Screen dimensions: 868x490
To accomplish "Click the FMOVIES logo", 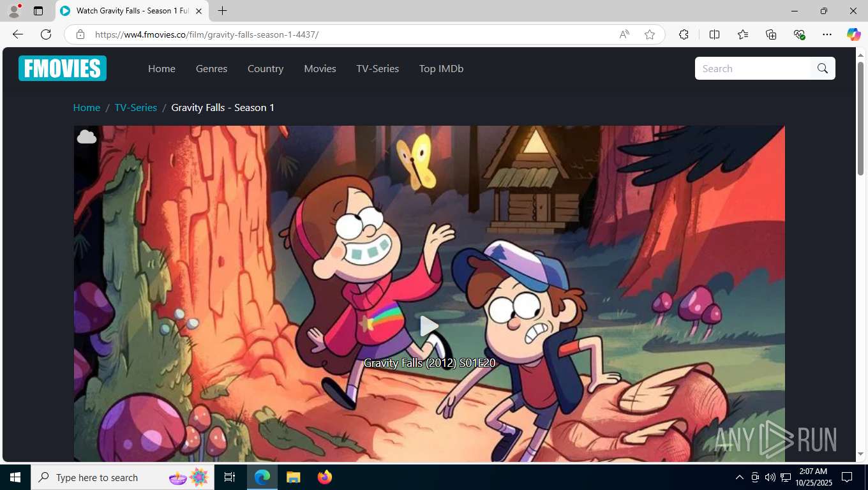I will 63,68.
